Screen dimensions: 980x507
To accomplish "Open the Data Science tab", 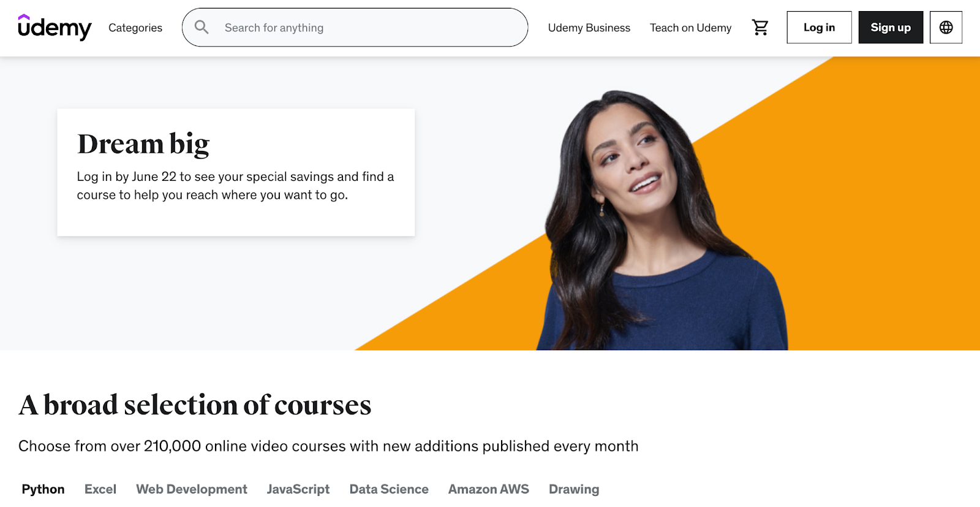I will (x=389, y=489).
